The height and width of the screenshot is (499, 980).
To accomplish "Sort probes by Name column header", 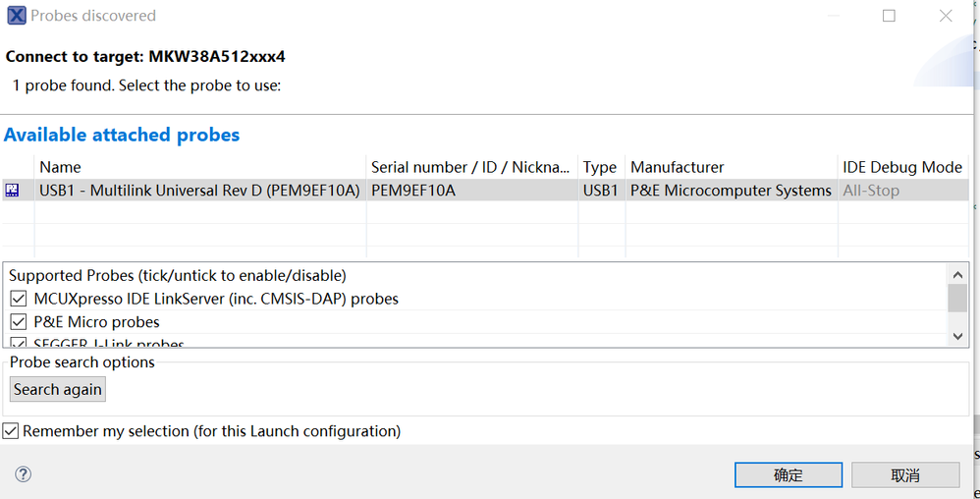I will click(60, 167).
